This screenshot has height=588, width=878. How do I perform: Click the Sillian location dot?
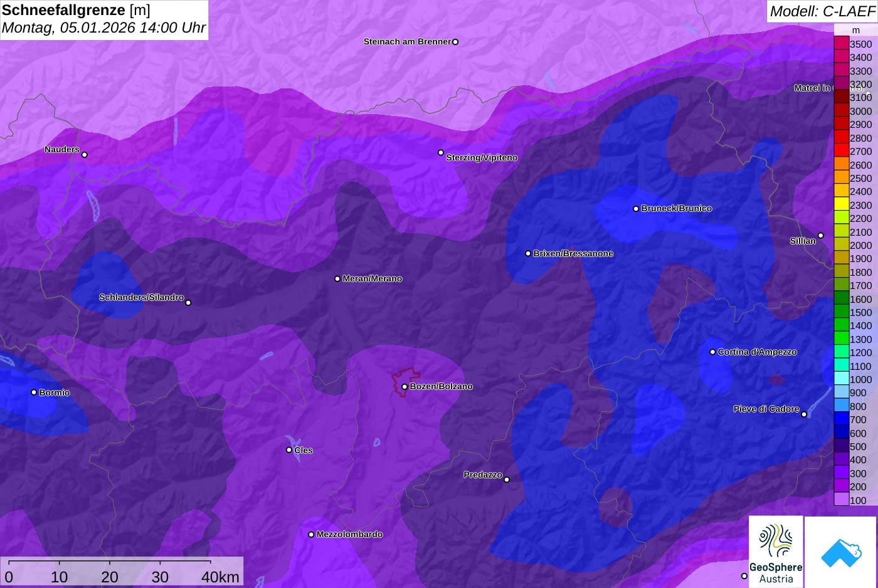(820, 236)
